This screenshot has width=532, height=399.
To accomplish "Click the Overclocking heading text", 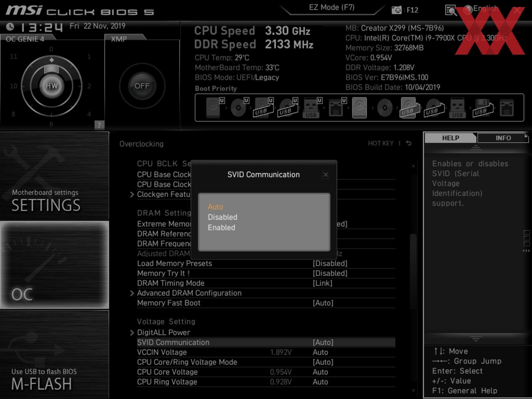I will click(142, 144).
